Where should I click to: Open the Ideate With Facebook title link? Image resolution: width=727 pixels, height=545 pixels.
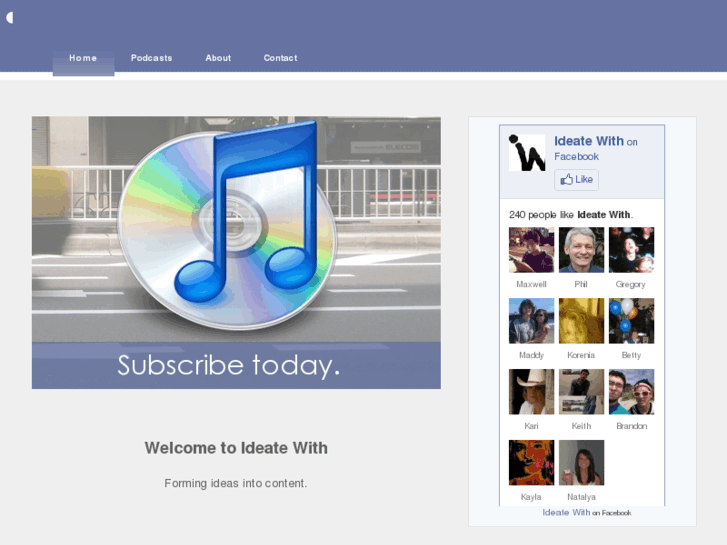pyautogui.click(x=589, y=141)
